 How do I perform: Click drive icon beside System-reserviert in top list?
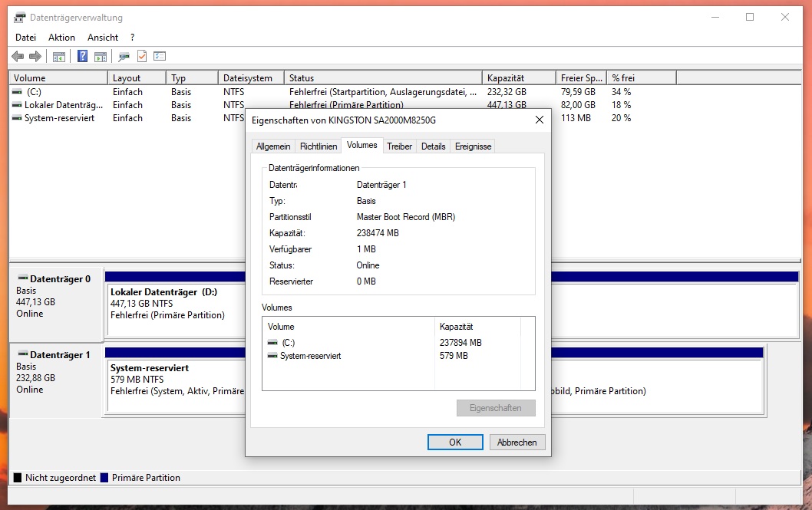(x=17, y=118)
